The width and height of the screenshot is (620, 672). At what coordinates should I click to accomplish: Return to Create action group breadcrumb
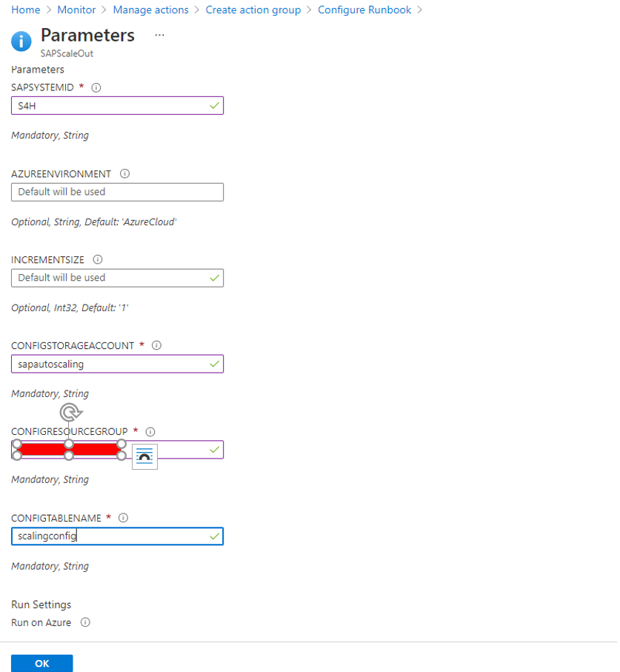pos(253,10)
